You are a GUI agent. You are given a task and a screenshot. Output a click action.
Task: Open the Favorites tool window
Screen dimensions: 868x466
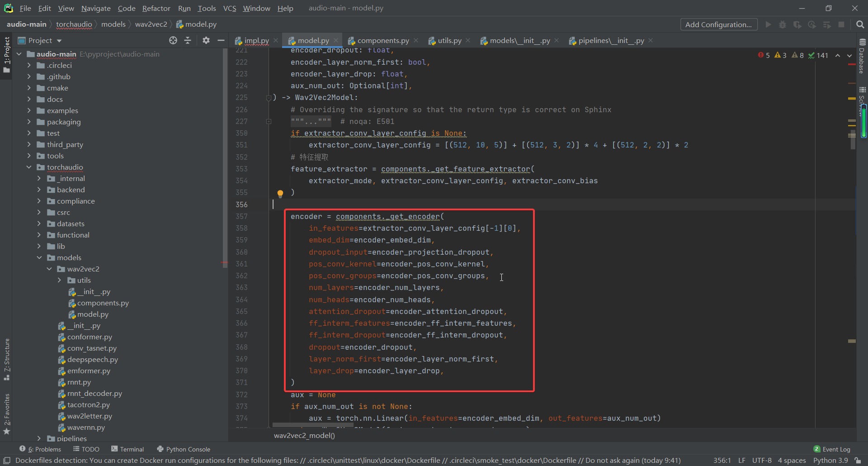pyautogui.click(x=7, y=414)
